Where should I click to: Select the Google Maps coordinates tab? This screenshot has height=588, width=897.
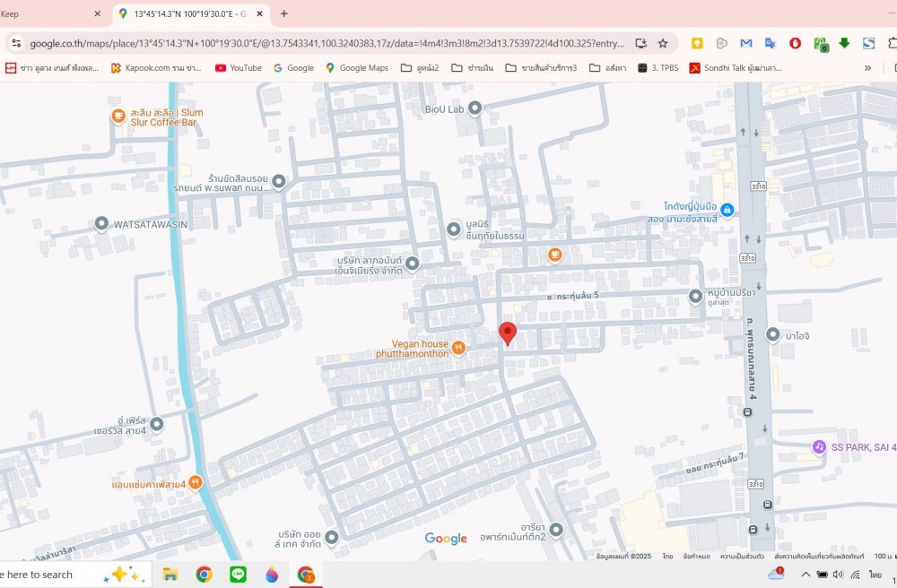pos(190,13)
